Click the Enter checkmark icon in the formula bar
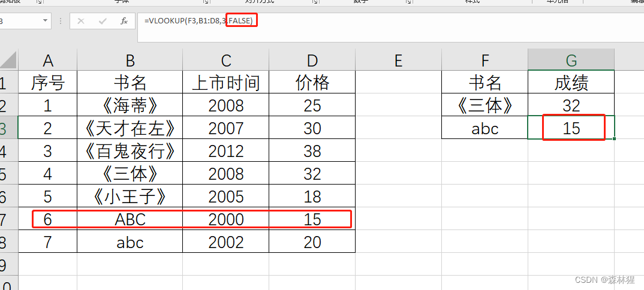 click(103, 21)
